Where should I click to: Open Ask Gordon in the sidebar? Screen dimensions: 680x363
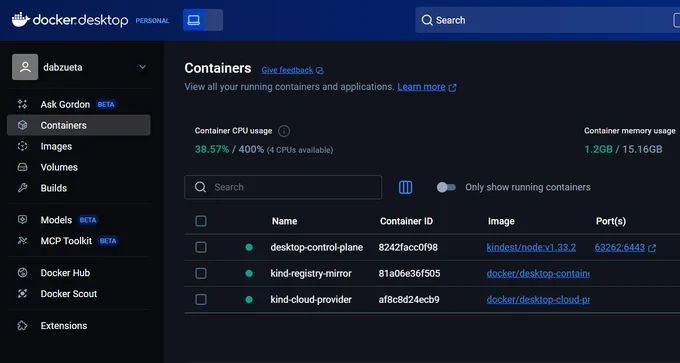(79, 105)
